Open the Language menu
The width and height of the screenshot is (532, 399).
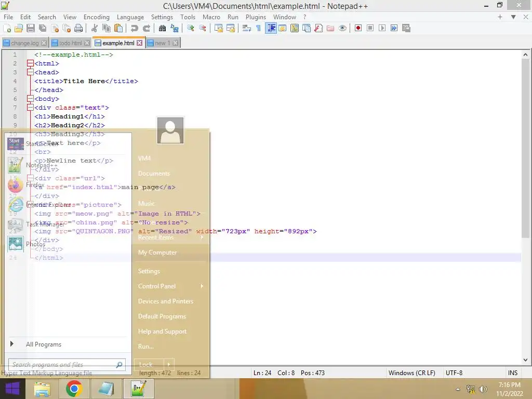click(130, 17)
